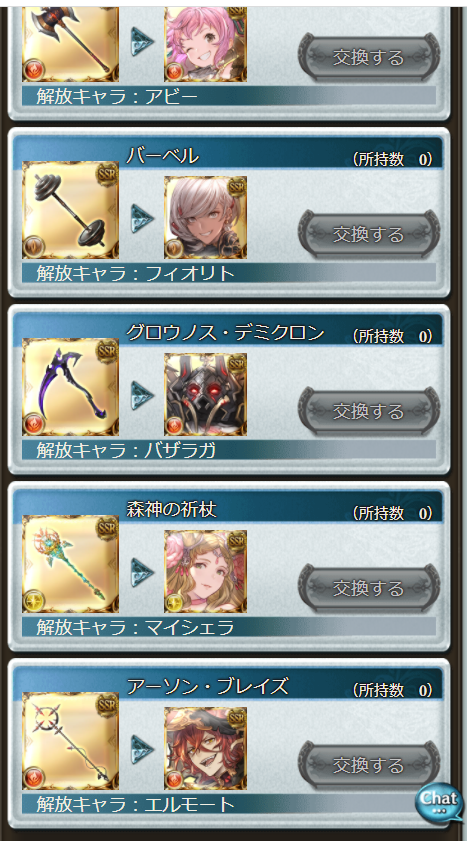
Task: Select the 森神の祈杖 staff icon
Action: (x=70, y=564)
